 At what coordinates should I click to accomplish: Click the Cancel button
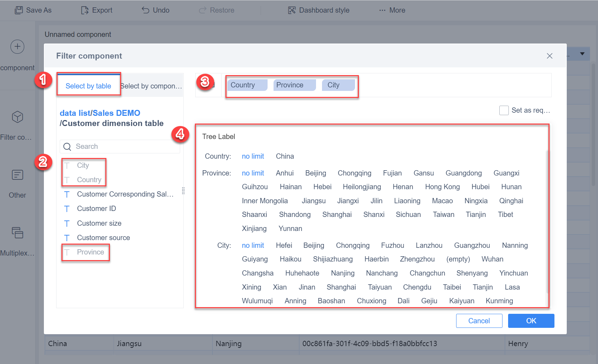point(479,321)
